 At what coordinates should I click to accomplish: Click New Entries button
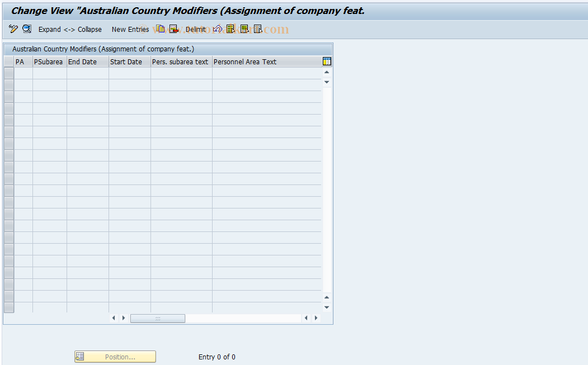130,29
